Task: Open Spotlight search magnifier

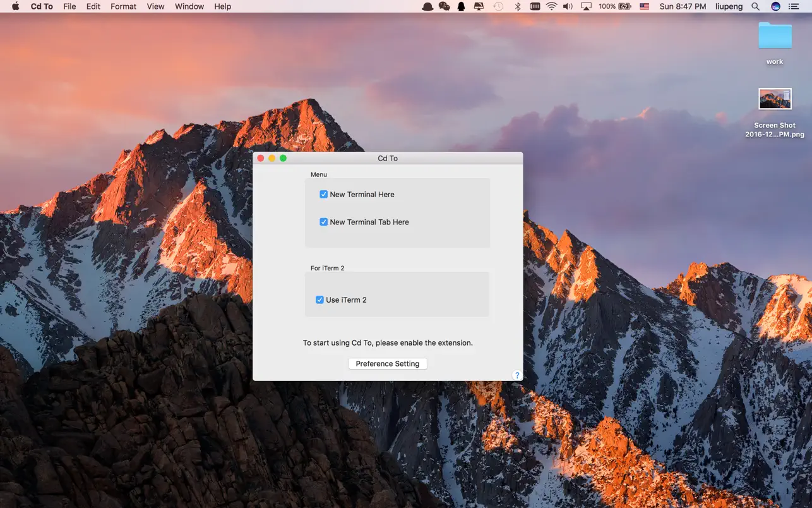Action: (x=756, y=6)
